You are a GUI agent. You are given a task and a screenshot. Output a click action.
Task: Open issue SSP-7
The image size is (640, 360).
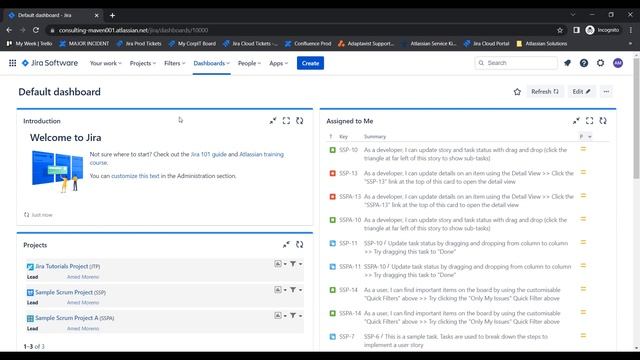coord(347,337)
